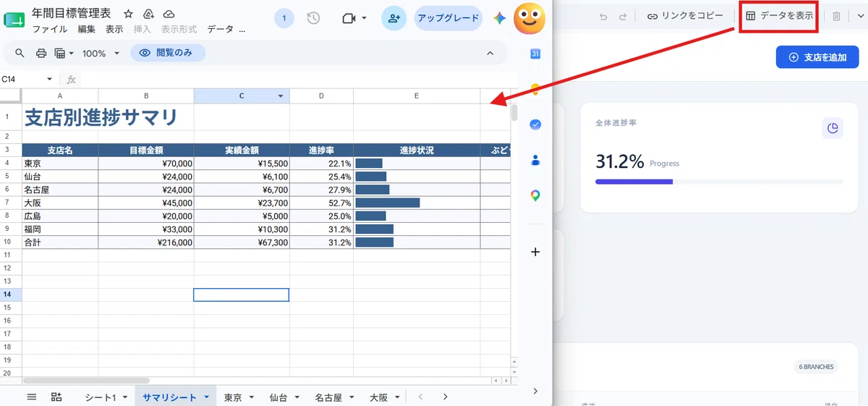Click the データを表示 button
This screenshot has height=406, width=868.
(x=779, y=15)
